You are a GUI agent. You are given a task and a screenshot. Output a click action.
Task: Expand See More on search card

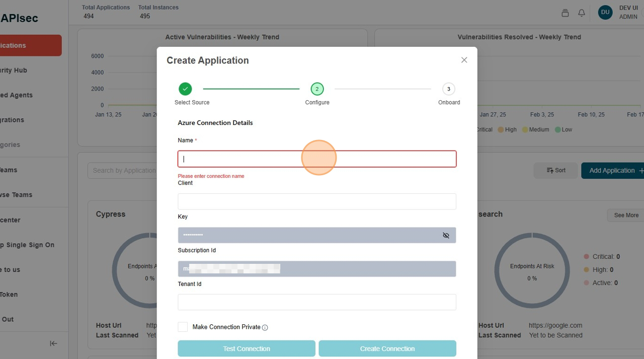[626, 215]
